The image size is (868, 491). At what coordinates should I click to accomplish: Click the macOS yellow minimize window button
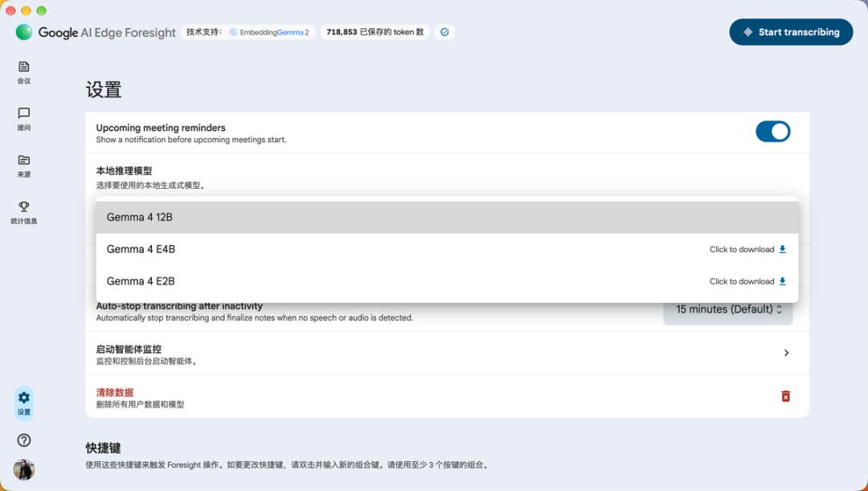(x=26, y=10)
